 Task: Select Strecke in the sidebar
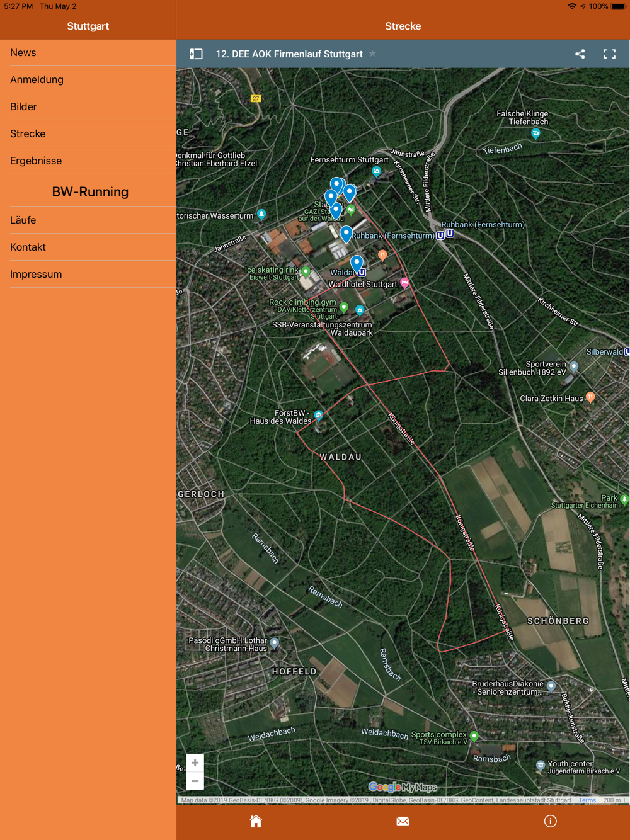click(88, 134)
